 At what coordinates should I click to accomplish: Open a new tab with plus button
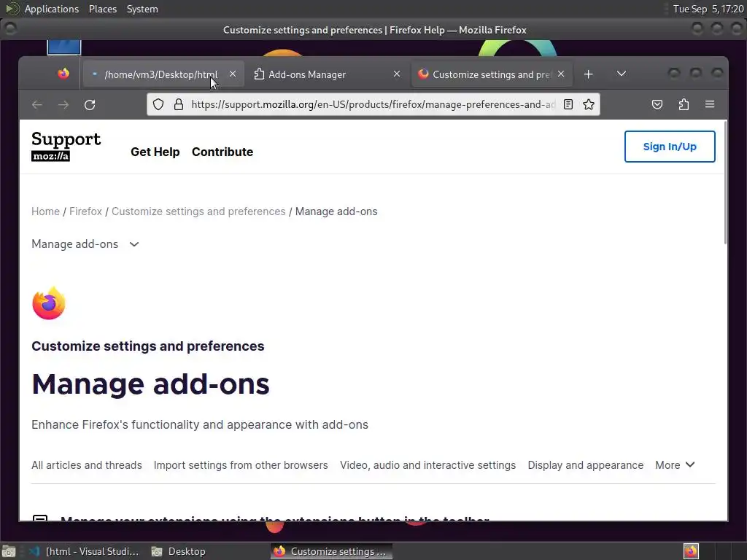(589, 74)
